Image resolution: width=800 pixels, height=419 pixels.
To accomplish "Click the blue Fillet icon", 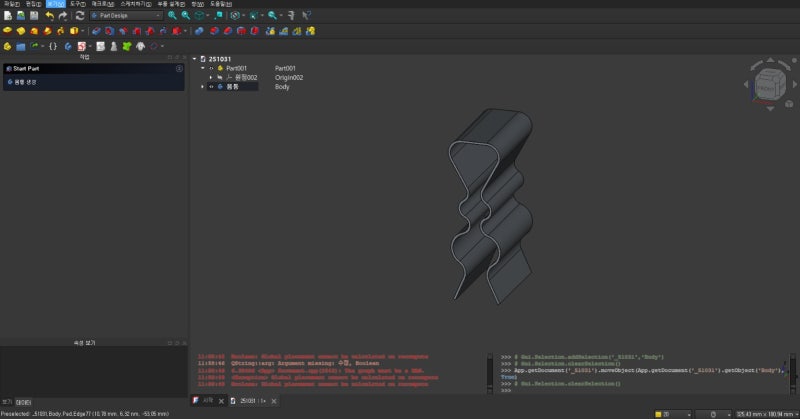I will (199, 31).
